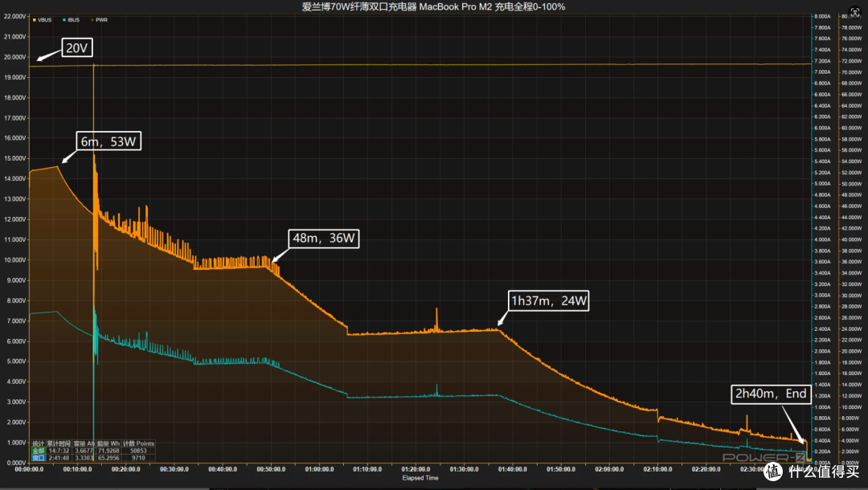Screen dimensions: 868x490
Task: Toggle the PWR series in the legend
Action: (99, 20)
